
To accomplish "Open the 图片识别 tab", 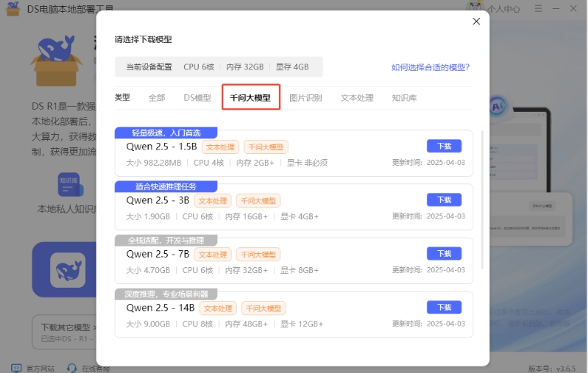I will pyautogui.click(x=305, y=98).
